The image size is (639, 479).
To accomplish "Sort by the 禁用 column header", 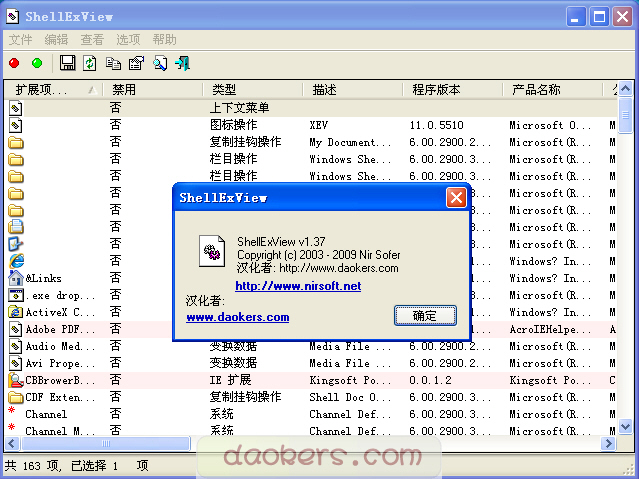I will 152,89.
